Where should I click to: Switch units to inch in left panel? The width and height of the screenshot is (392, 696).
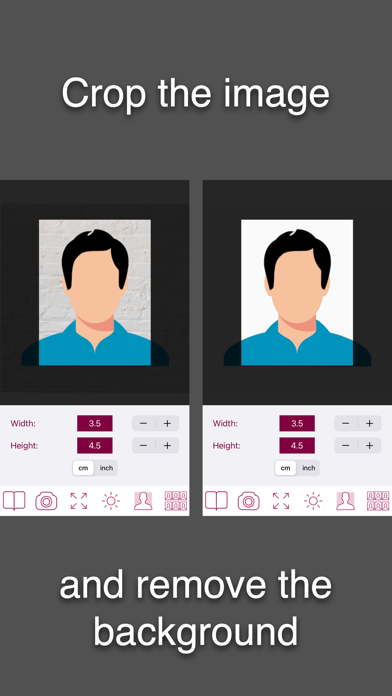pos(106,468)
